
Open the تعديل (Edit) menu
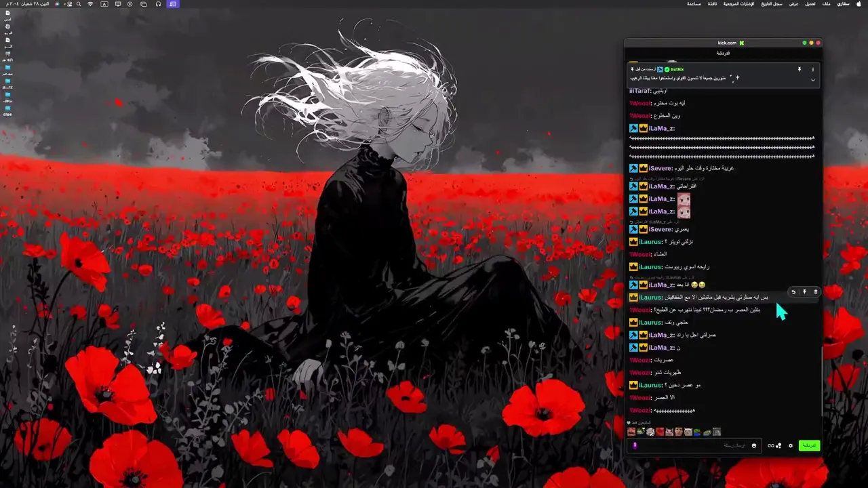[810, 4]
